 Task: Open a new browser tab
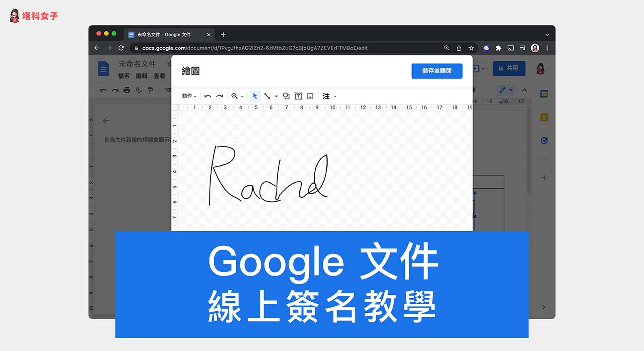tap(223, 35)
